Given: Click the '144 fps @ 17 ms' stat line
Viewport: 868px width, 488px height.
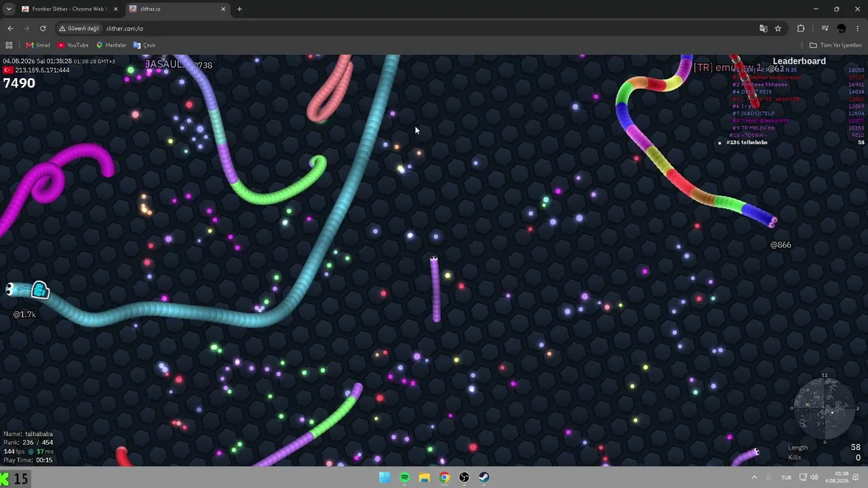Looking at the screenshot, I should pyautogui.click(x=28, y=451).
